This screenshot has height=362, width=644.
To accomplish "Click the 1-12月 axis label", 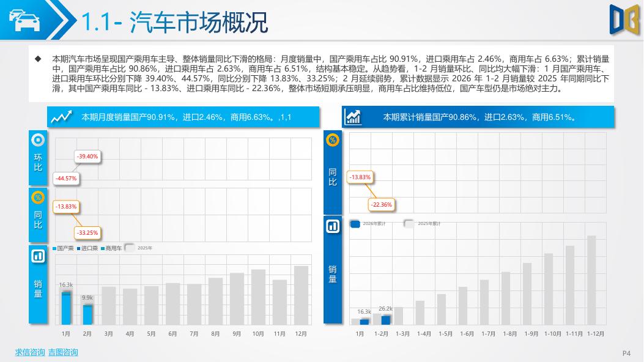I will (x=596, y=334).
